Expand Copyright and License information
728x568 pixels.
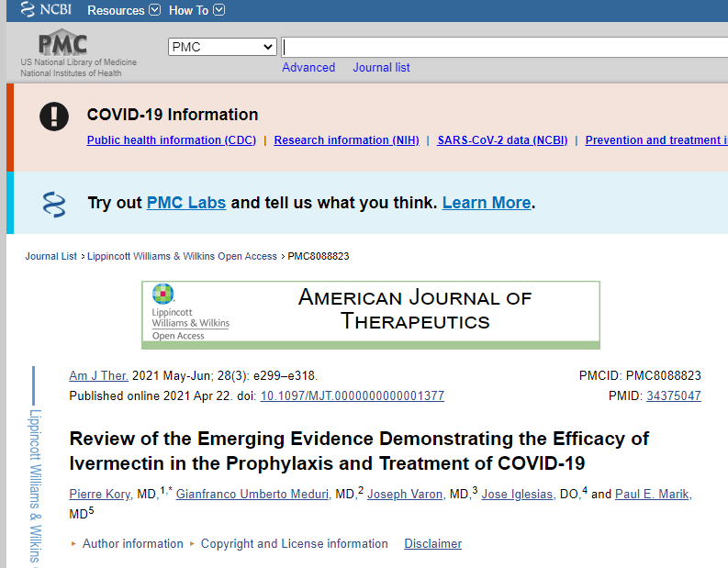tap(294, 544)
